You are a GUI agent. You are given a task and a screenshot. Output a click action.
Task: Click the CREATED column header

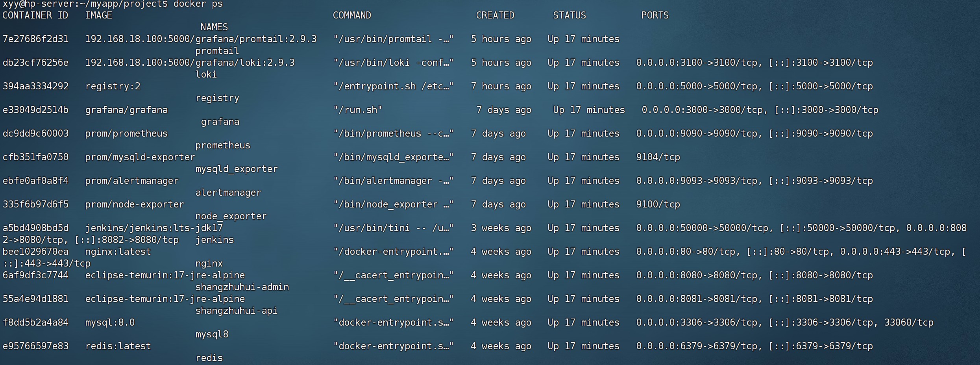tap(495, 15)
